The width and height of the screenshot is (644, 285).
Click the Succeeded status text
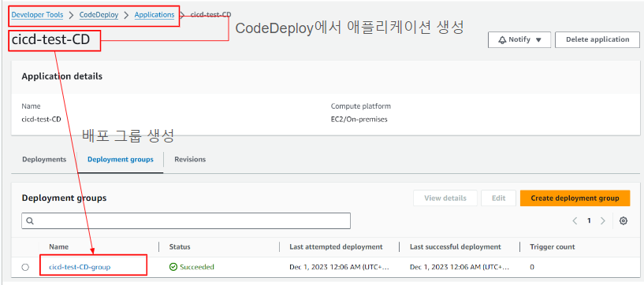click(197, 267)
